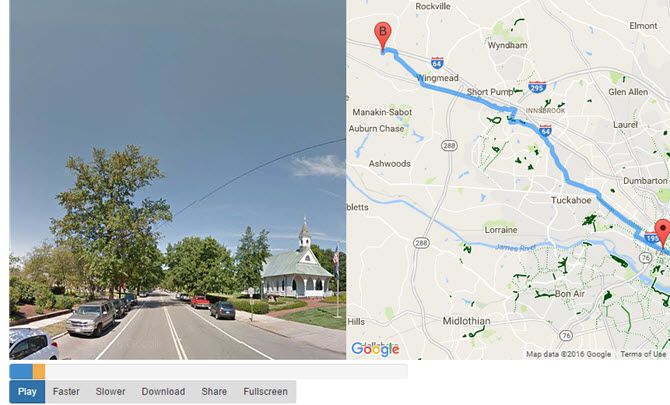The height and width of the screenshot is (405, 670).
Task: Speed up playback with Faster
Action: [66, 391]
